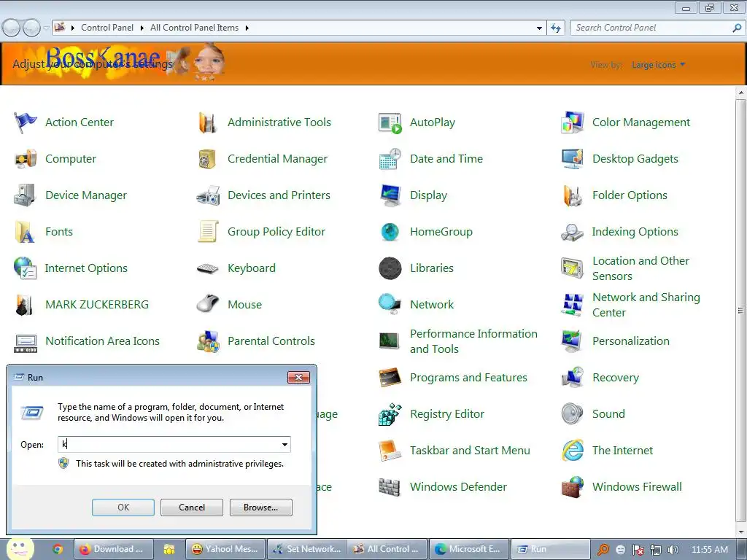
Task: Open the Windows Defender wall icon
Action: (x=390, y=487)
